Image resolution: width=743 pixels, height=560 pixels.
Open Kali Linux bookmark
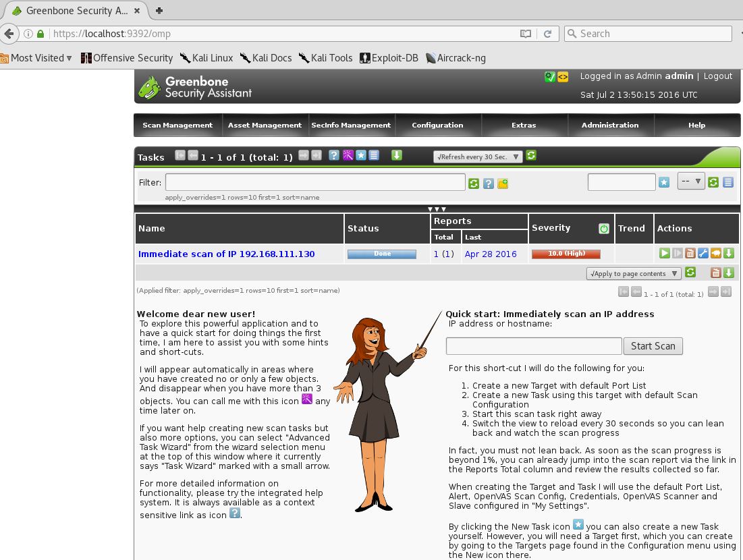click(x=207, y=58)
